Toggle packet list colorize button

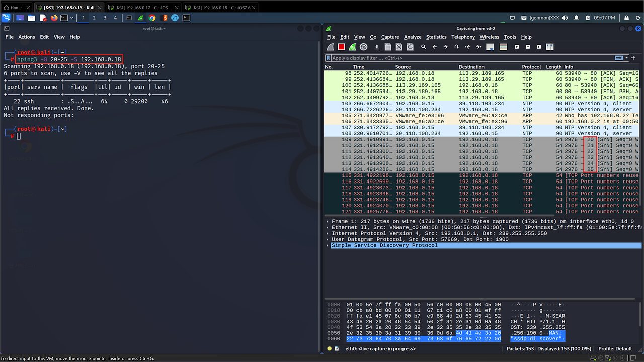click(503, 47)
